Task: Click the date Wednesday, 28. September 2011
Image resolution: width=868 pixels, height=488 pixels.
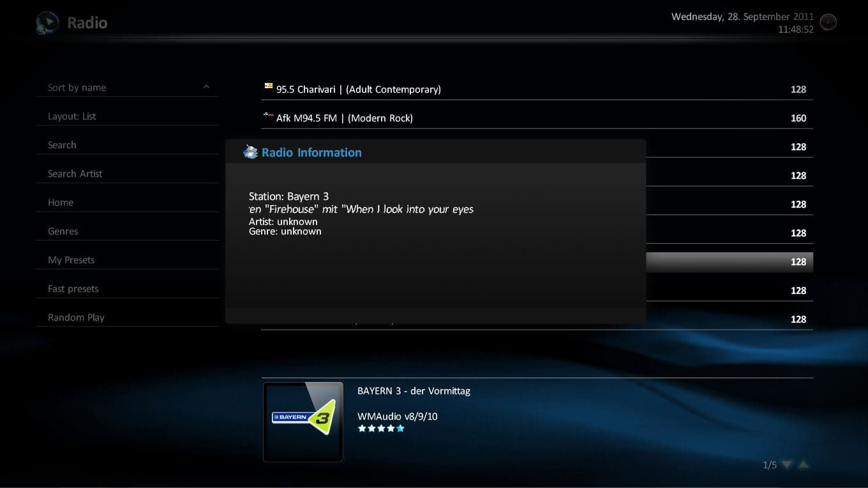Action: pos(742,17)
